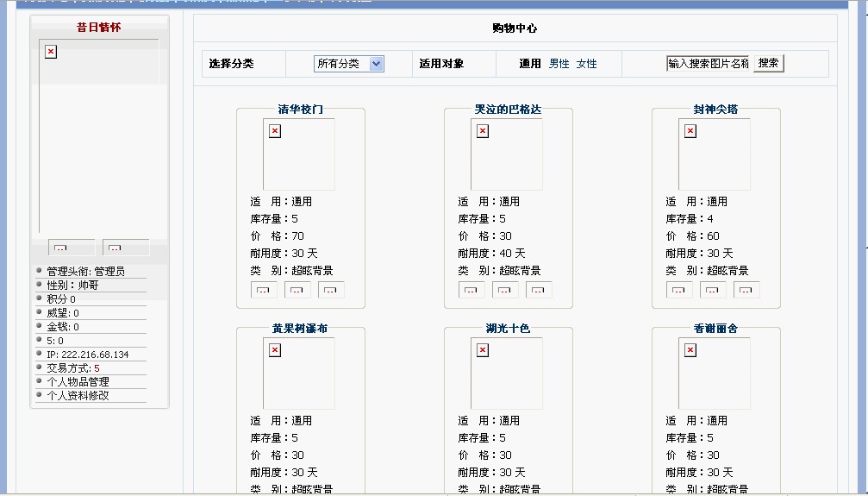Image resolution: width=868 pixels, height=496 pixels.
Task: Click first image button below sidebar avatar
Action: click(72, 248)
